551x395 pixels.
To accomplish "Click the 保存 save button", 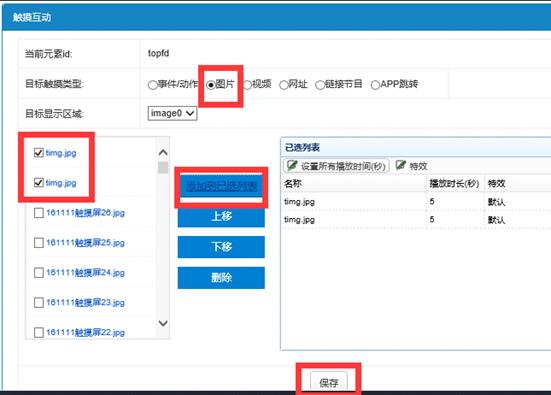I will [x=329, y=382].
